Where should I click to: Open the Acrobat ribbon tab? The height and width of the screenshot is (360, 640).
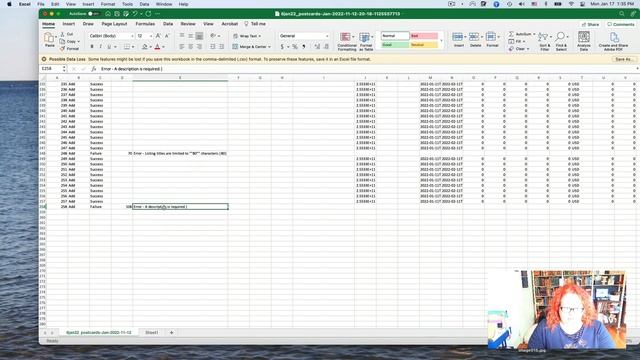coord(229,24)
